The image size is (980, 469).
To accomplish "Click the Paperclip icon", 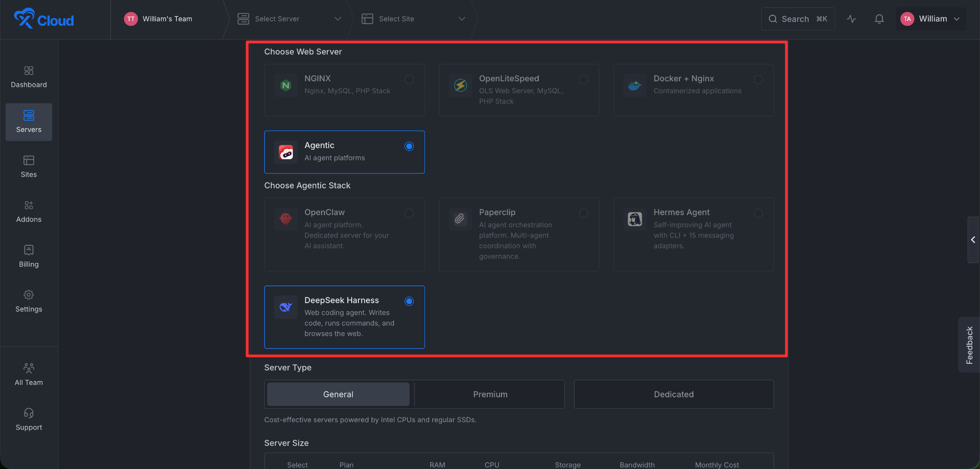I will (460, 219).
